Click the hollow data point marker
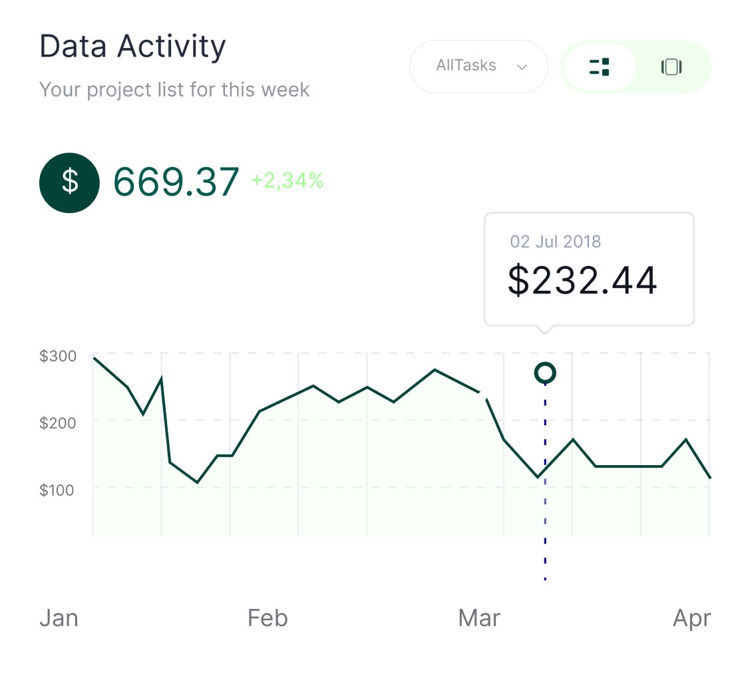The image size is (752, 700). [545, 373]
